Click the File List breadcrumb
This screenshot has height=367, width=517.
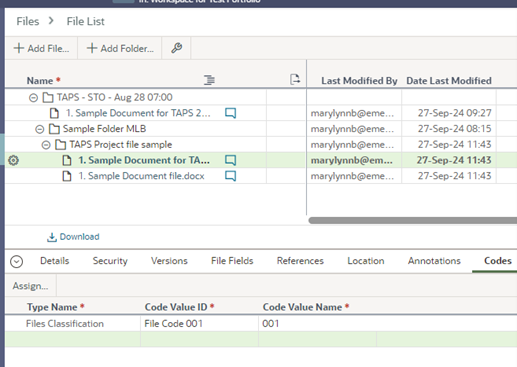(85, 21)
